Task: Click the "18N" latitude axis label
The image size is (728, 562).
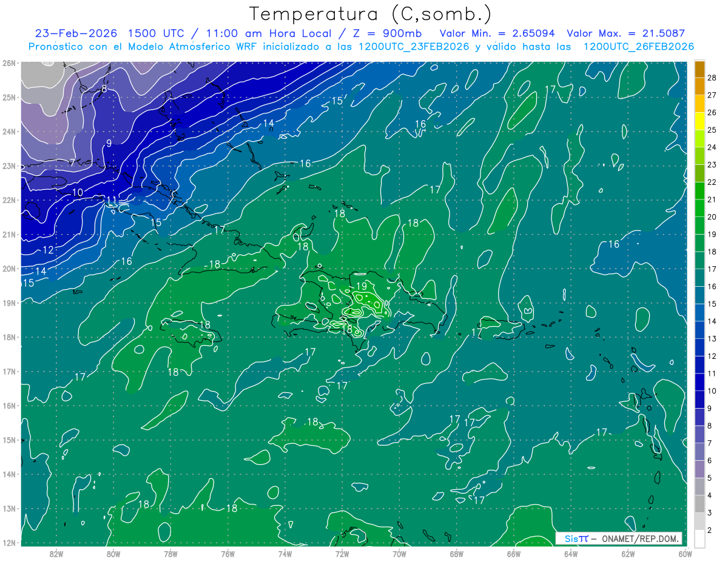Action: (9, 337)
